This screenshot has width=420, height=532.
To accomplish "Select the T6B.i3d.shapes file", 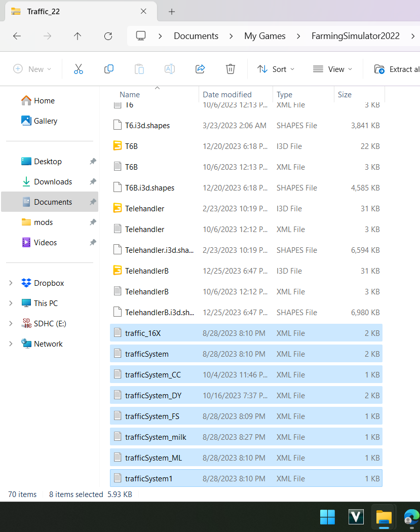I will pos(246,187).
